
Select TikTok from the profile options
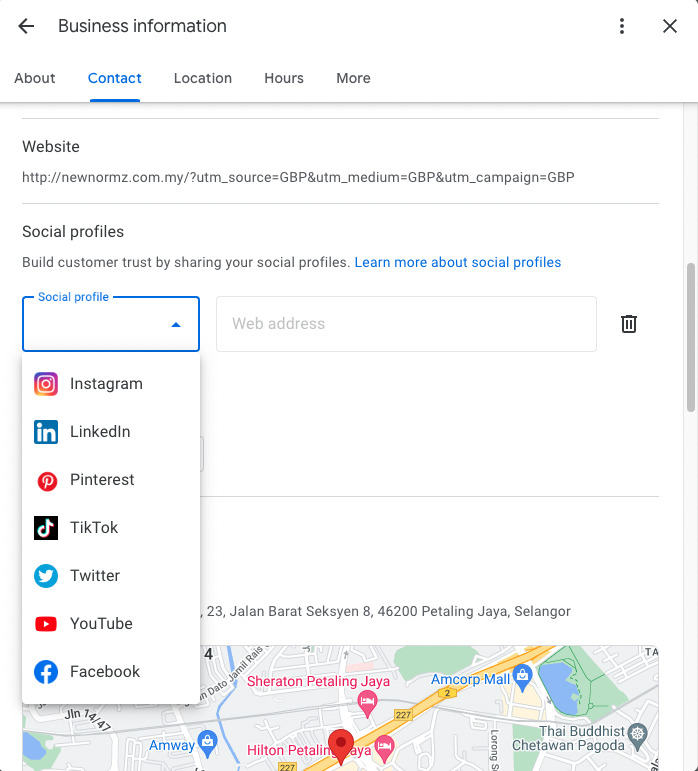(111, 528)
